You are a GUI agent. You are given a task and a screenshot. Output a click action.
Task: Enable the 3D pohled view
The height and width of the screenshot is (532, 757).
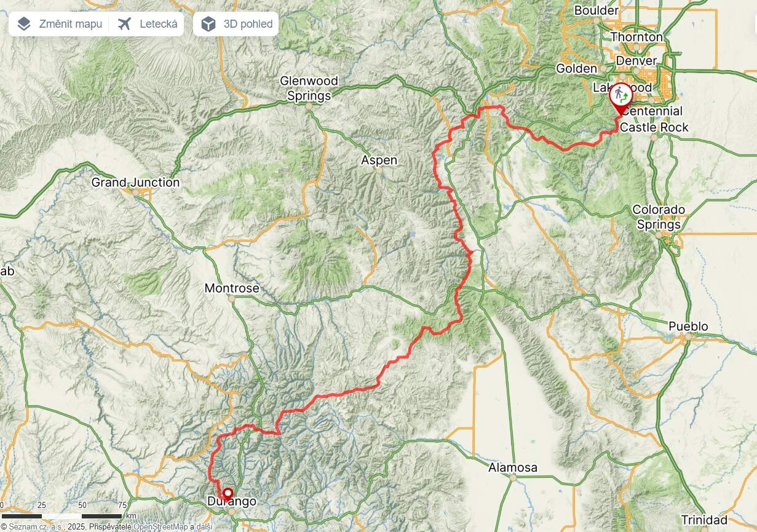(x=236, y=24)
